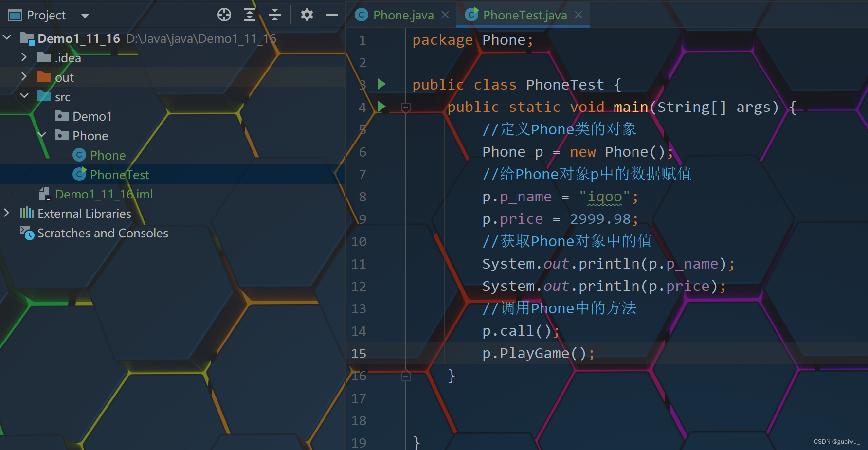This screenshot has height=450, width=868.
Task: Click the Select Opened File locate icon
Action: point(224,15)
